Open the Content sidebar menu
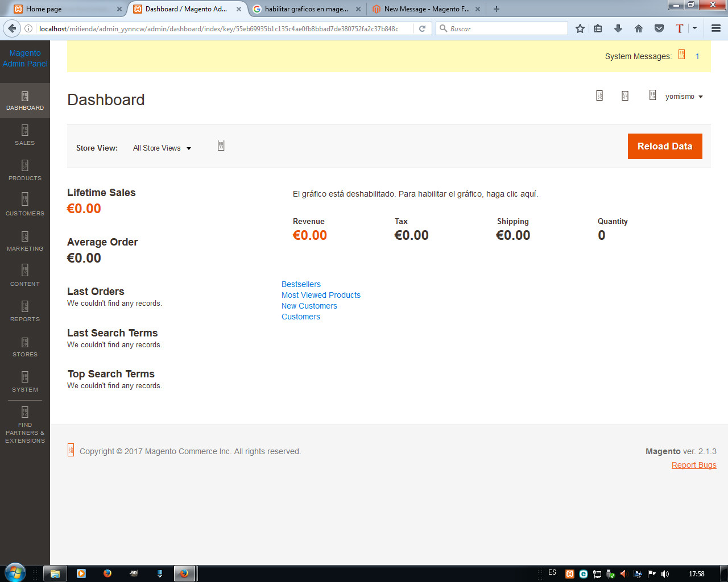Image resolution: width=728 pixels, height=582 pixels. [24, 277]
